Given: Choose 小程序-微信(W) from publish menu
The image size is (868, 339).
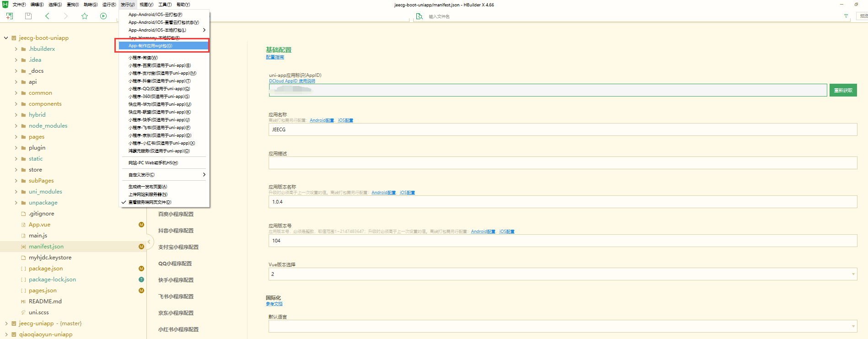Looking at the screenshot, I should 143,58.
